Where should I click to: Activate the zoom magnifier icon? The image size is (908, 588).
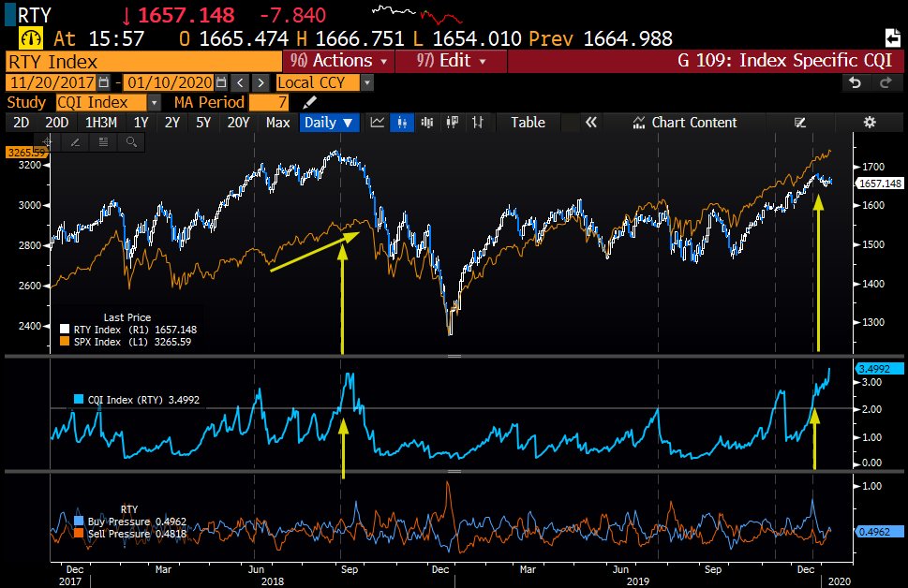coord(133,142)
